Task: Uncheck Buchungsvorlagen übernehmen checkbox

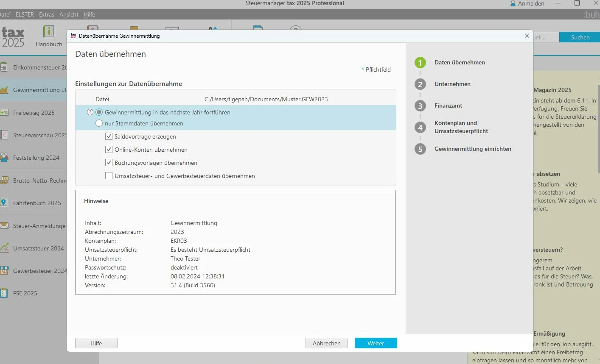Action: coord(109,163)
